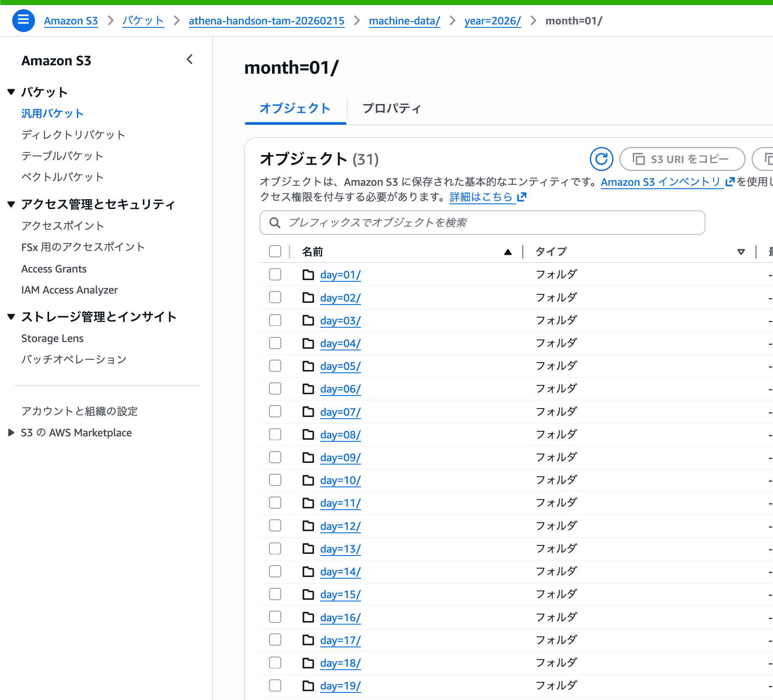Collapse the Amazon S3 side navigation panel
Screen dimensions: 773x700
coord(190,60)
